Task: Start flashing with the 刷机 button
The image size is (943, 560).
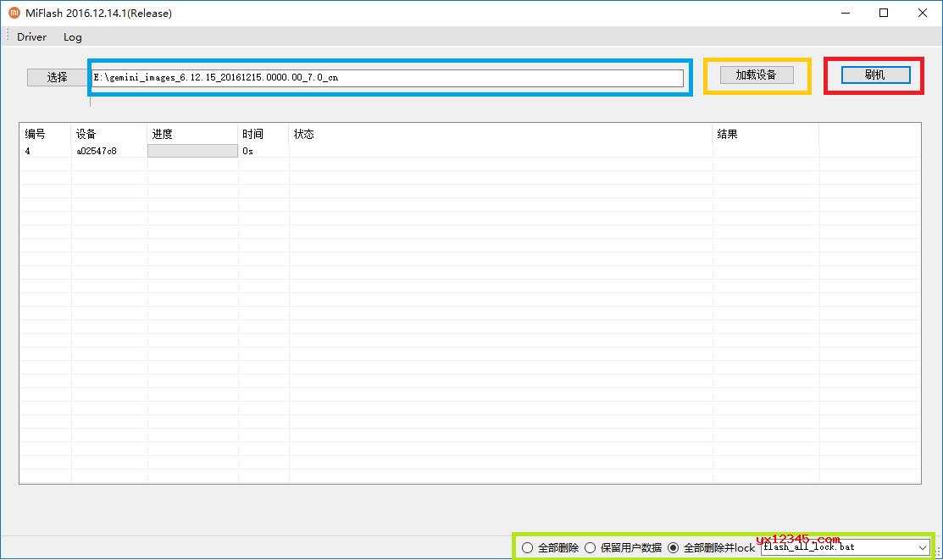Action: tap(875, 75)
